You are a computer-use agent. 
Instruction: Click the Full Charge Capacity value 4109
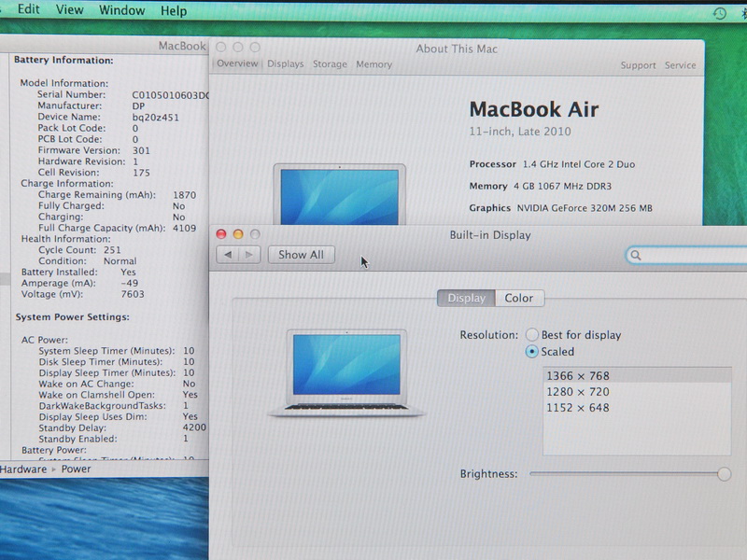(x=184, y=228)
